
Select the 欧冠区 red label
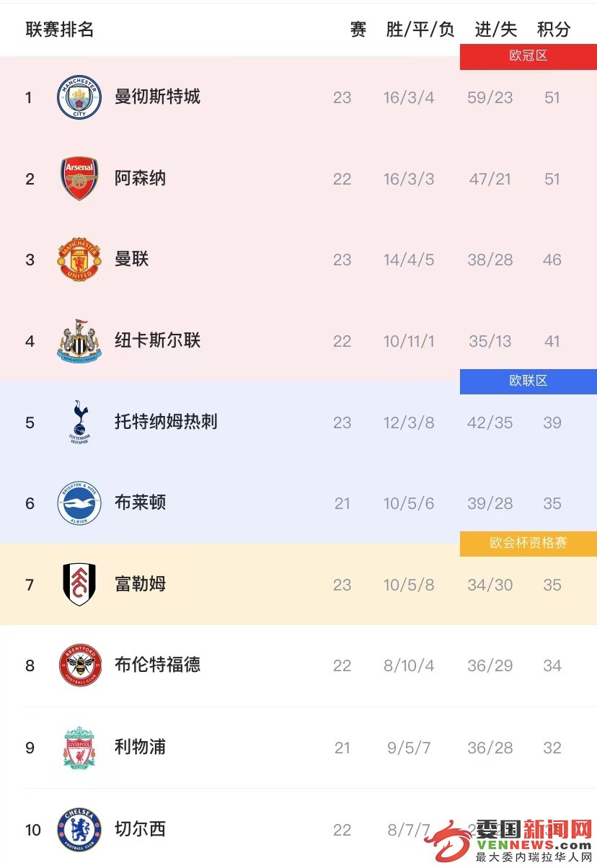pos(529,56)
